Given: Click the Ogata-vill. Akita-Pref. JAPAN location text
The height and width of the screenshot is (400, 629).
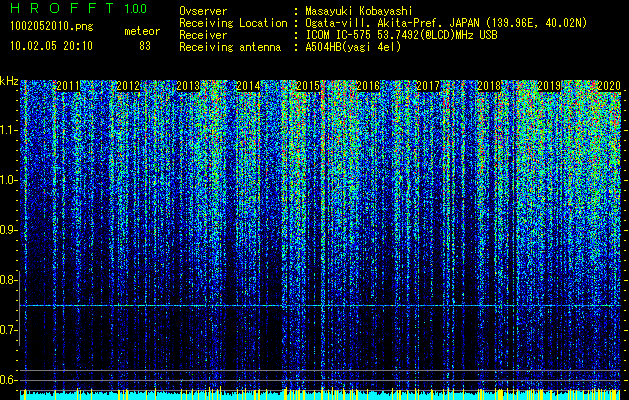Looking at the screenshot, I should click(446, 23).
